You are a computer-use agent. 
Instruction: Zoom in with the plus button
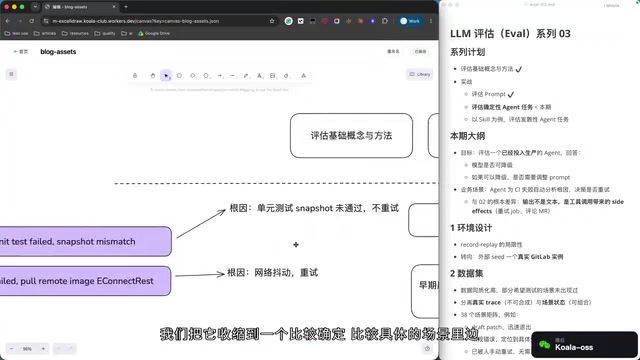[x=43, y=349]
